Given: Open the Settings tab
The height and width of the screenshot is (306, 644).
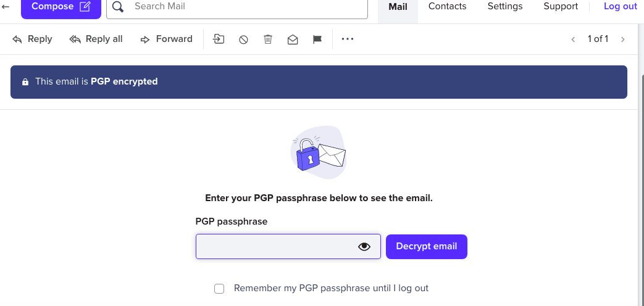Looking at the screenshot, I should tap(504, 7).
